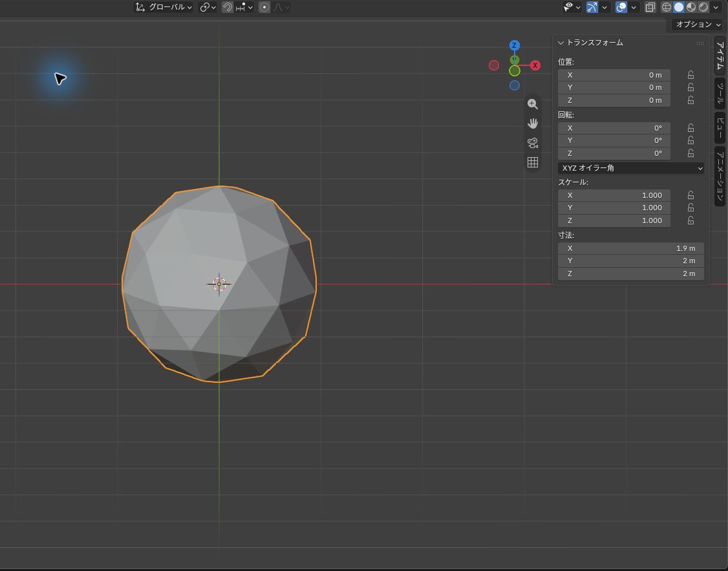This screenshot has height=571, width=728.
Task: Open the shading options dropdown arrow
Action: coord(716,7)
